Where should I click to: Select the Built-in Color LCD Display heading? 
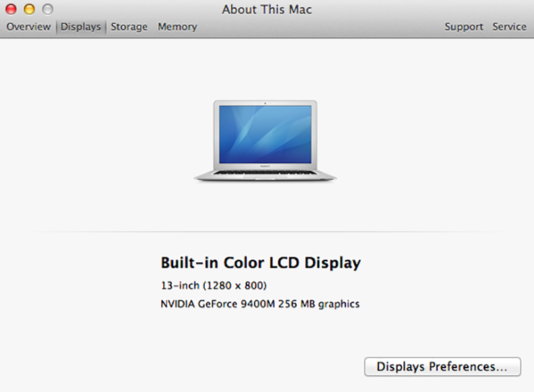(260, 262)
